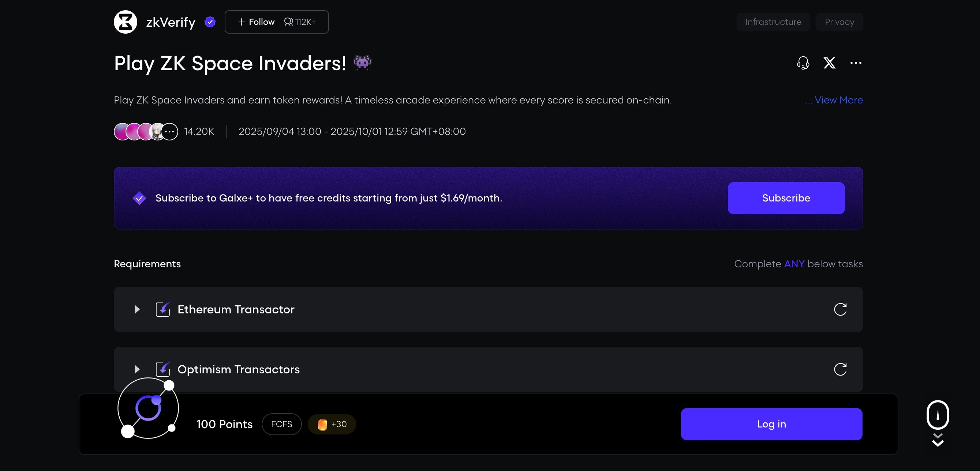Image resolution: width=980 pixels, height=471 pixels.
Task: Click the Galxe+ diamond icon on the banner
Action: (139, 198)
